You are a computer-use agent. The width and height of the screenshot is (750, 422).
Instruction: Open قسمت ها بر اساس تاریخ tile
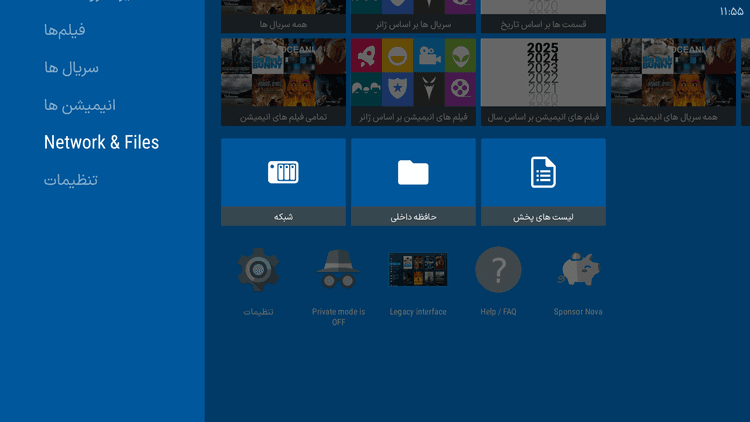pyautogui.click(x=543, y=16)
